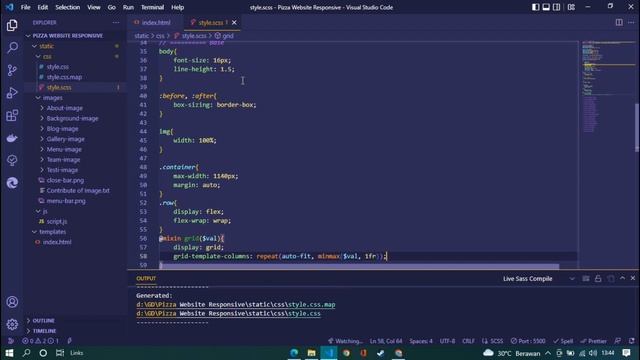Click the editor horizontal scrollbar
The height and width of the screenshot is (360, 640).
pos(359,266)
